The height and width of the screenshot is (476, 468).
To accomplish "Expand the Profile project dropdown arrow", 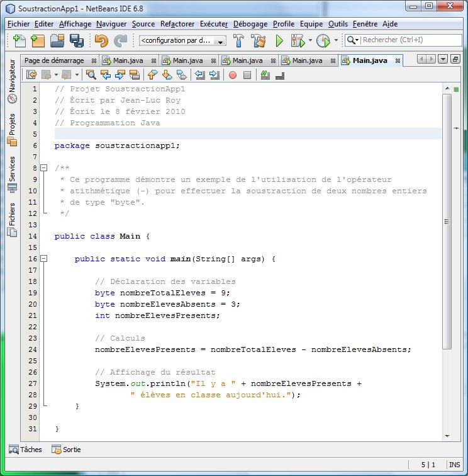I will click(336, 40).
